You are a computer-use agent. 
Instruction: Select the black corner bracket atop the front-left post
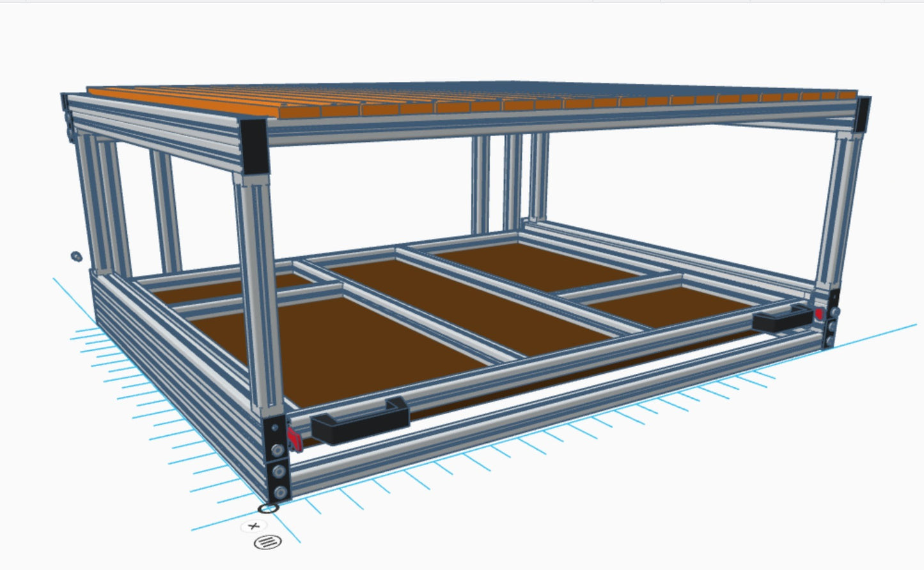pyautogui.click(x=255, y=146)
